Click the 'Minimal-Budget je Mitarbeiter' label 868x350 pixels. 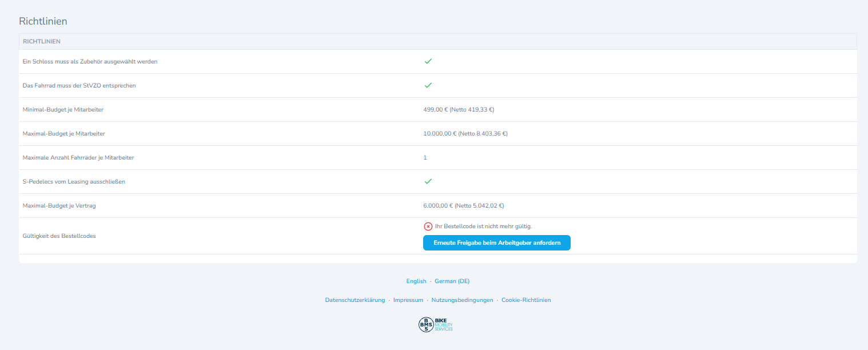(63, 109)
